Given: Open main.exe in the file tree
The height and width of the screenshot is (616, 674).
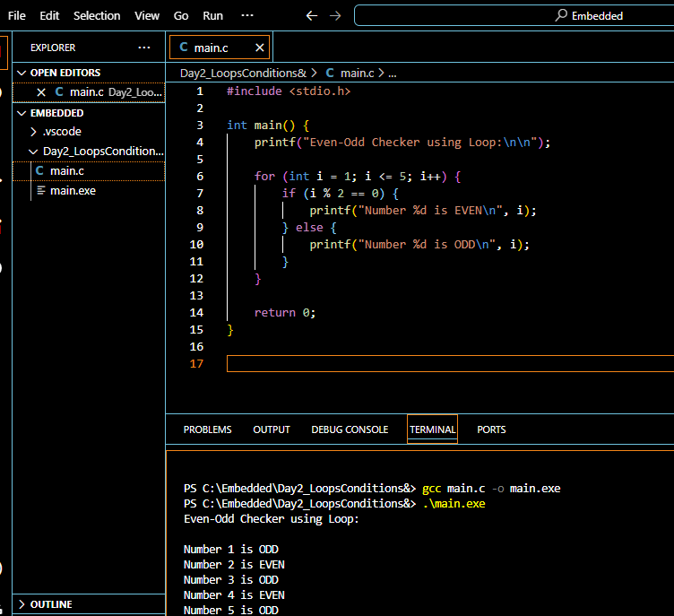Looking at the screenshot, I should 89,191.
